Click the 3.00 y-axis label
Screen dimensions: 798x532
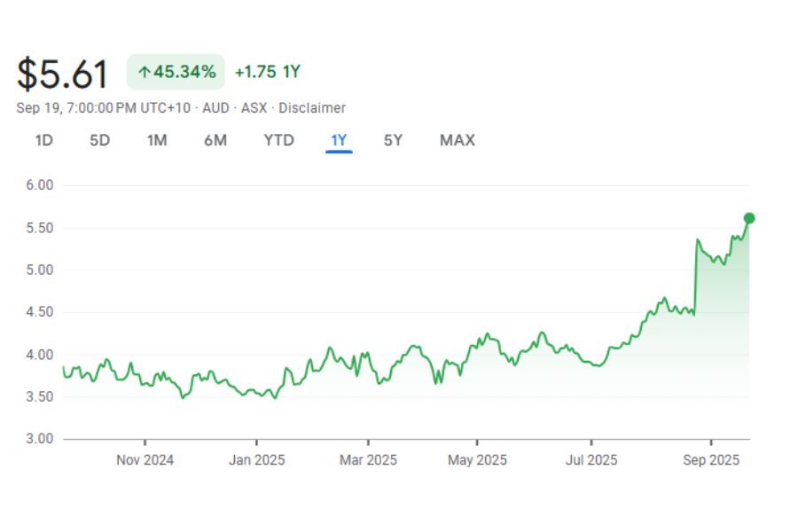coord(40,439)
